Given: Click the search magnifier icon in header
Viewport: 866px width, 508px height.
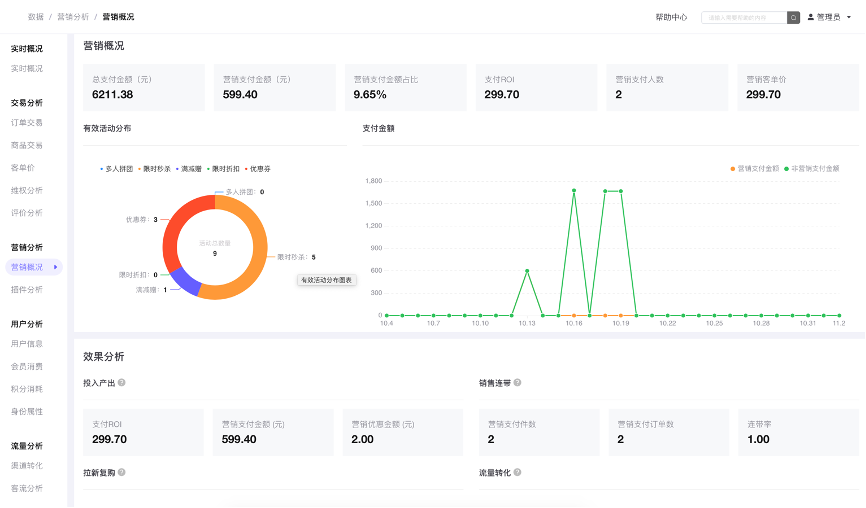Looking at the screenshot, I should point(793,17).
